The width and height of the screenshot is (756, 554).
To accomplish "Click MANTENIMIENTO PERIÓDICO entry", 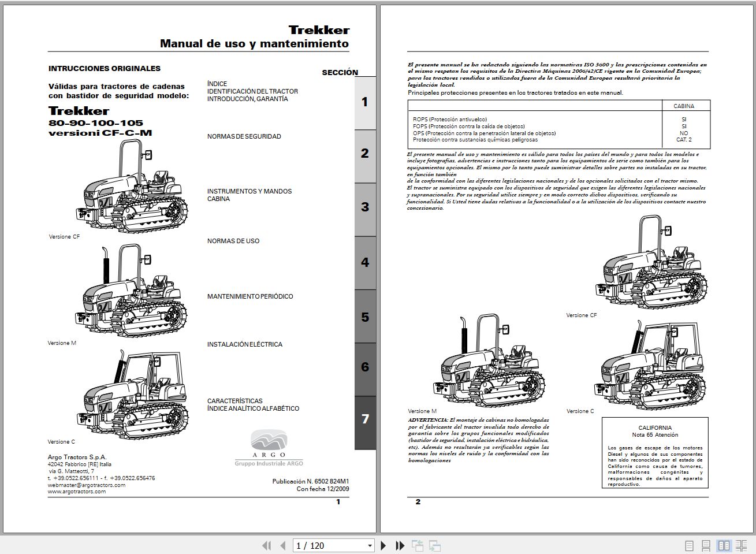I will coord(250,296).
